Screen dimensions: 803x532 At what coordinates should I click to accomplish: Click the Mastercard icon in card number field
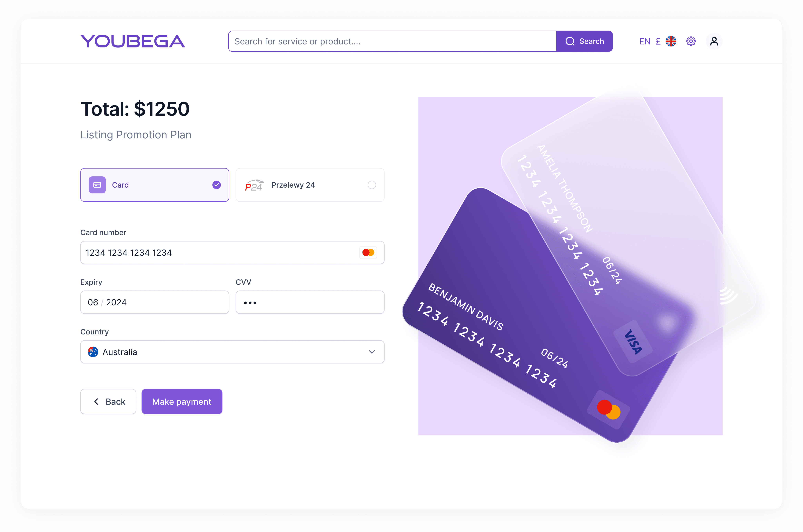pyautogui.click(x=368, y=252)
